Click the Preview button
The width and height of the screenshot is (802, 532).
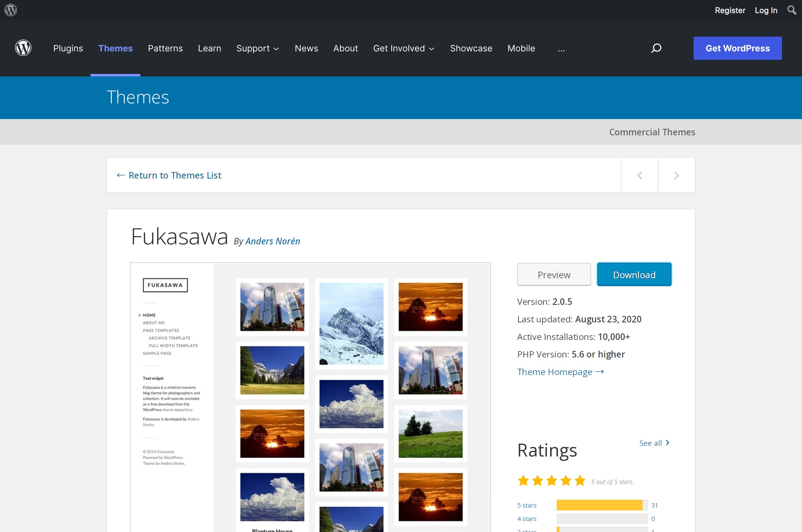pos(554,274)
